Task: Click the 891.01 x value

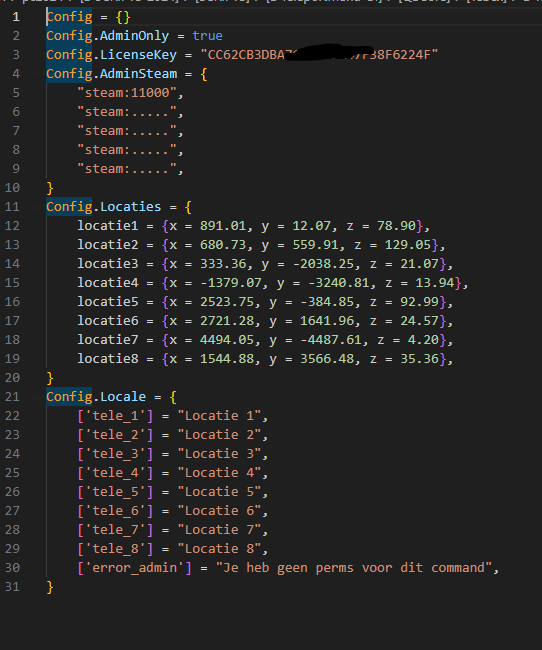Action: 223,226
